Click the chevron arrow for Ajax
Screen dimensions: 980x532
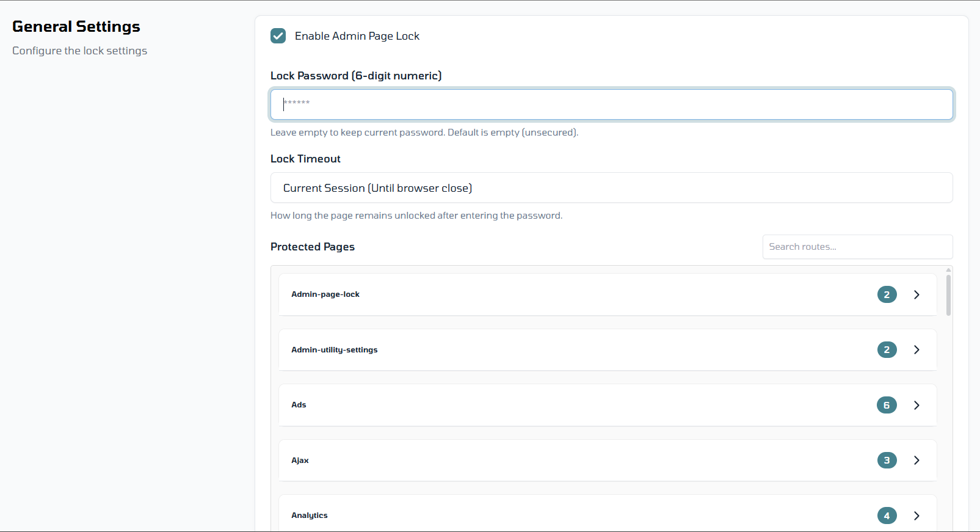coord(916,461)
